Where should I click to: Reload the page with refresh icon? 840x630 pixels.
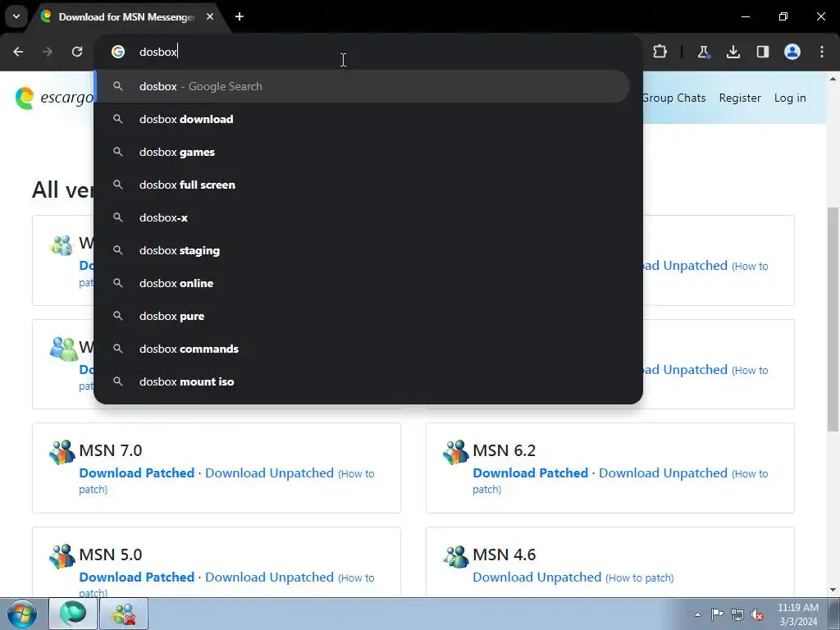click(77, 52)
